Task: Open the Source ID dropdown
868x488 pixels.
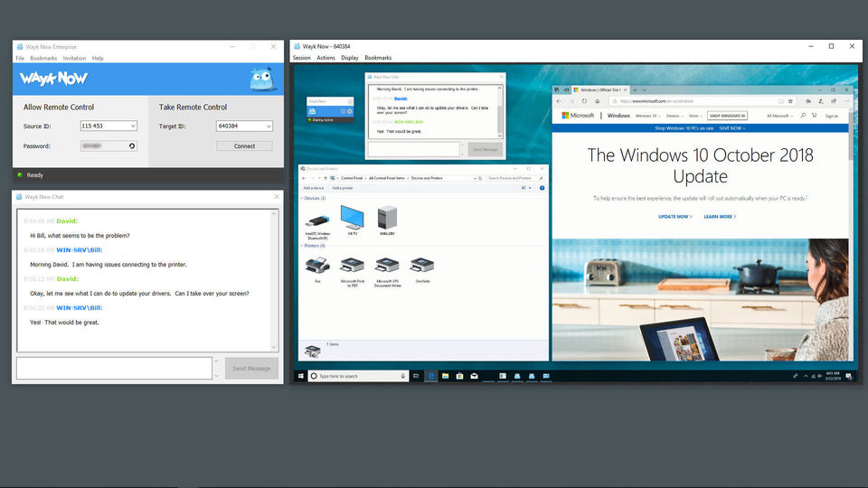Action: (133, 127)
